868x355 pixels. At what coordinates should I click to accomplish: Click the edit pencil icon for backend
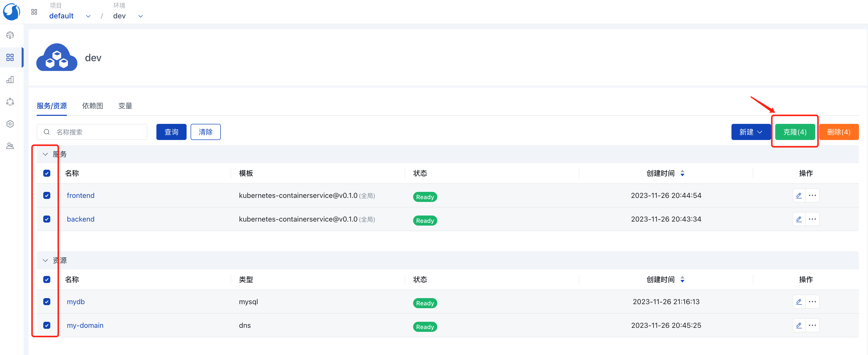click(x=799, y=219)
